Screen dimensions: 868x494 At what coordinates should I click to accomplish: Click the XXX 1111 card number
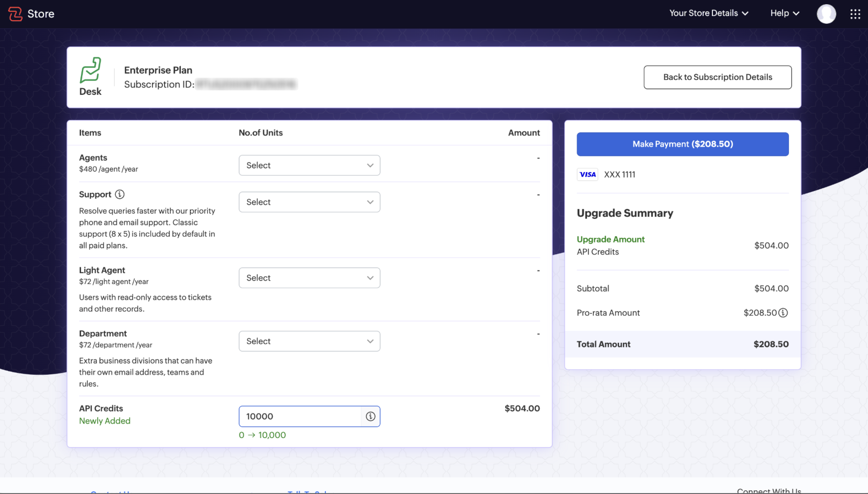click(620, 174)
